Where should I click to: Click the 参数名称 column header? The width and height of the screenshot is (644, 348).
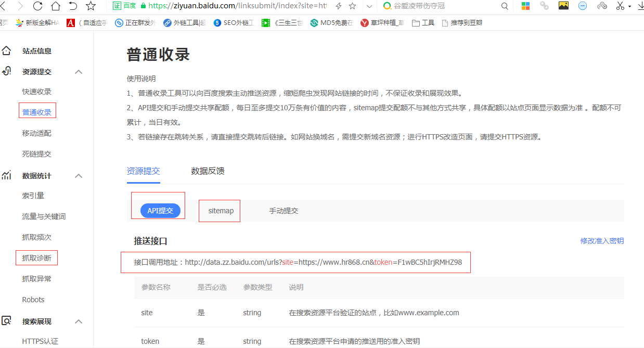[x=156, y=287]
